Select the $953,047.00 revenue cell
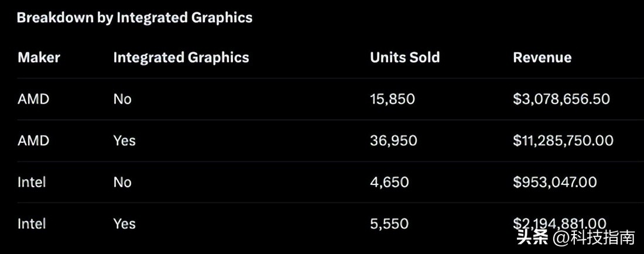Screen dimensions: 644x254 (555, 182)
